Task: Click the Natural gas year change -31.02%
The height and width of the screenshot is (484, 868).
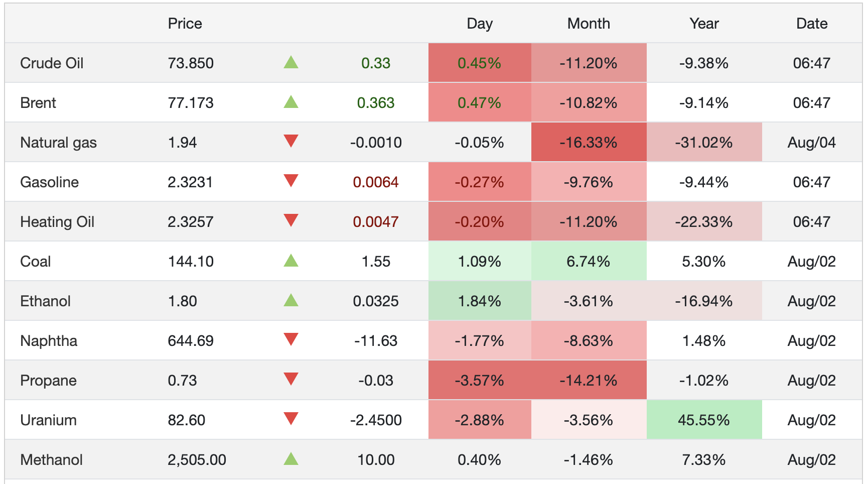Action: coord(704,143)
